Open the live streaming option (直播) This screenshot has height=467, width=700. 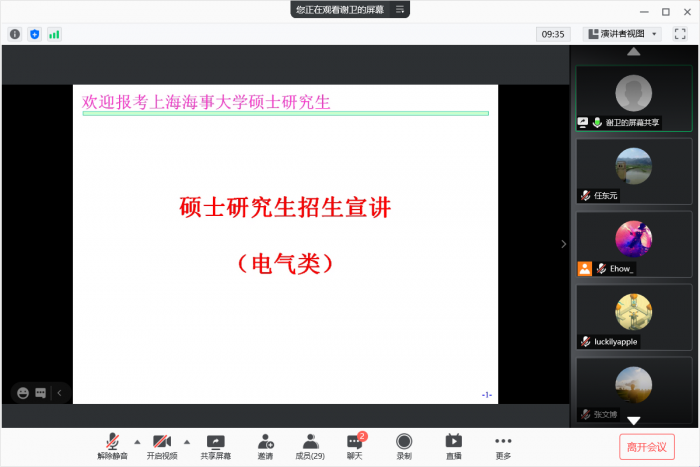pyautogui.click(x=454, y=446)
